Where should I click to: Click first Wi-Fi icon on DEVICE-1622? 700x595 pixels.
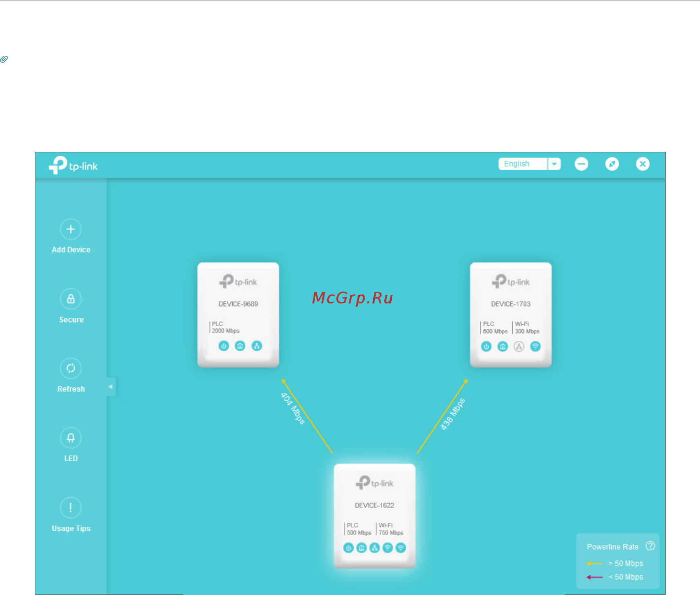(x=388, y=548)
